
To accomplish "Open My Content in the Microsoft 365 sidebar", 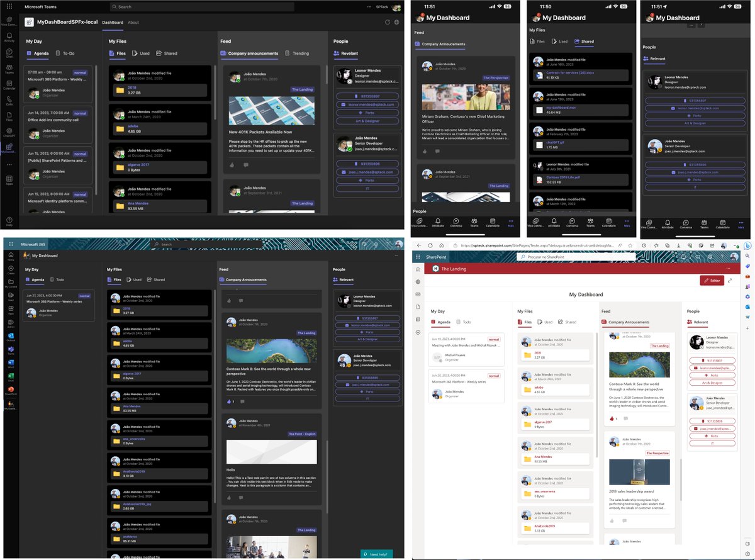I will [11, 284].
